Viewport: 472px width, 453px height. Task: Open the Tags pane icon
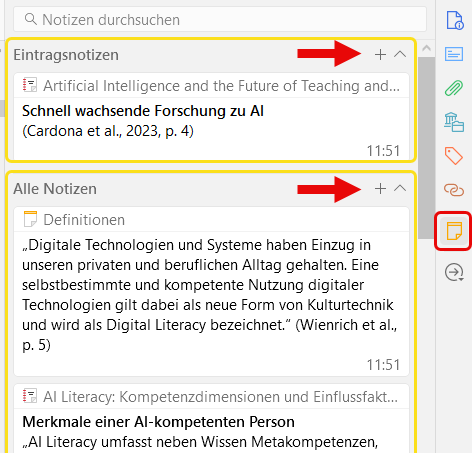454,156
